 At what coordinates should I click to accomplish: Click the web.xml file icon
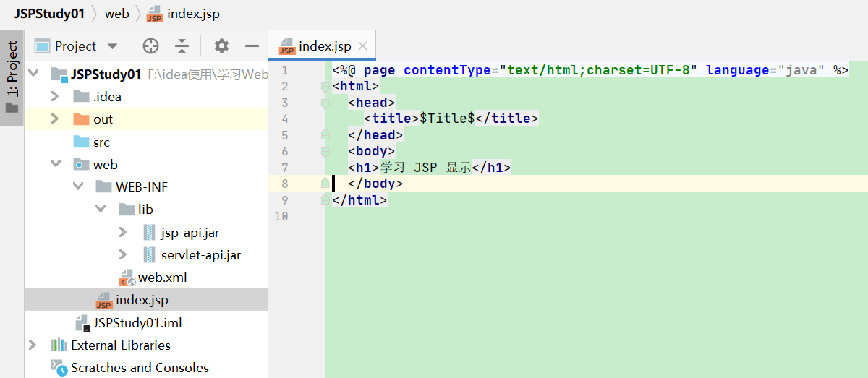[127, 278]
